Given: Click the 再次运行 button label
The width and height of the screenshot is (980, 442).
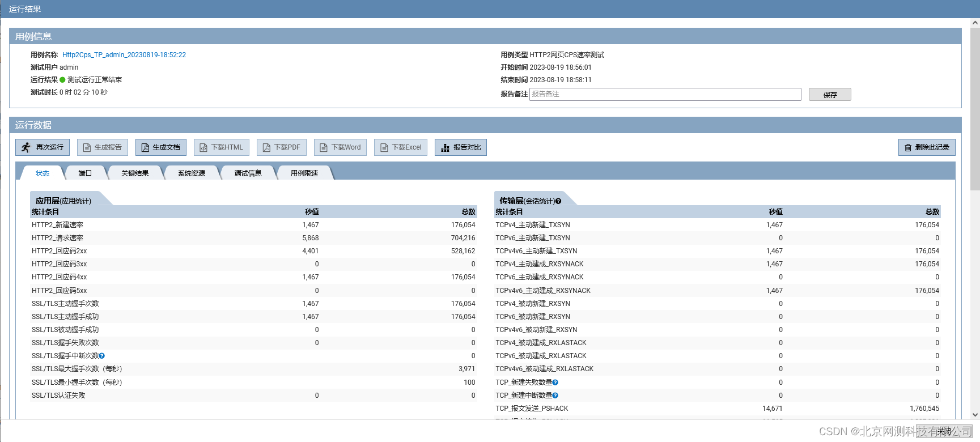Looking at the screenshot, I should click(x=50, y=147).
